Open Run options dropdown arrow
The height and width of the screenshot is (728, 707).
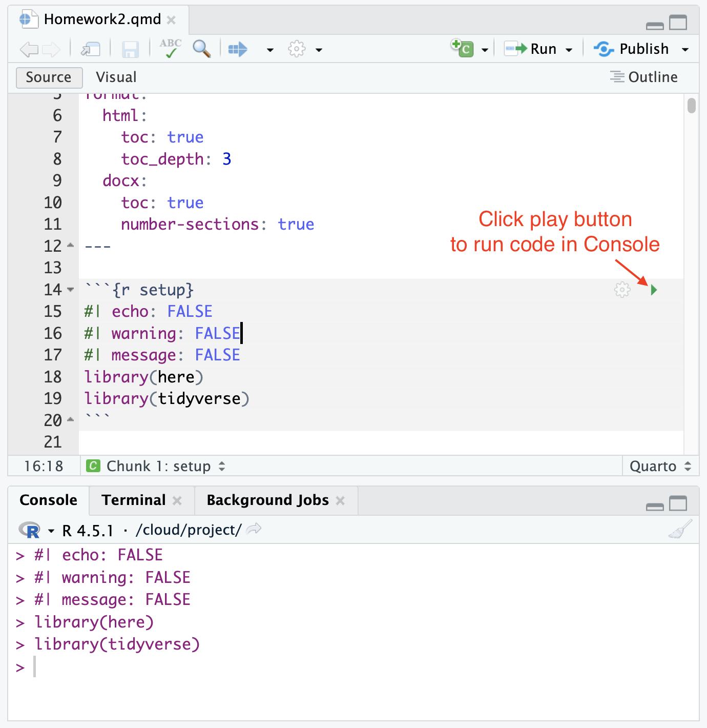[569, 50]
